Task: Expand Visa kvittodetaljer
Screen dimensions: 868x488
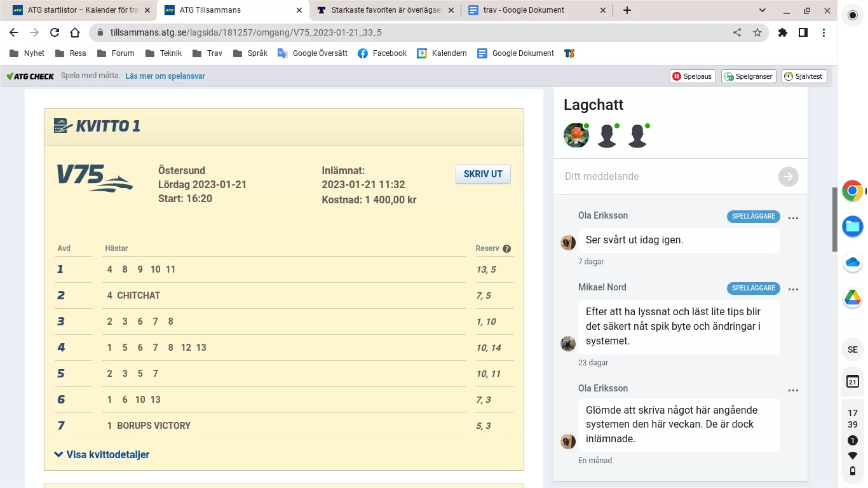Action: [x=102, y=454]
